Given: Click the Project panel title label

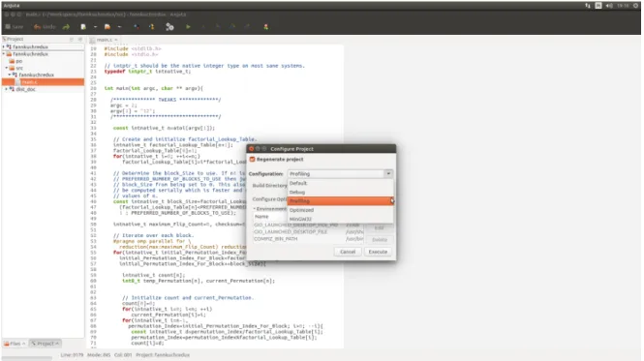Looking at the screenshot, I should [15, 40].
